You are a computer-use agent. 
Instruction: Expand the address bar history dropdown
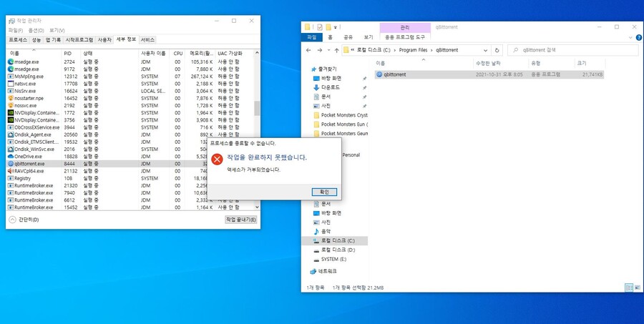tap(487, 51)
